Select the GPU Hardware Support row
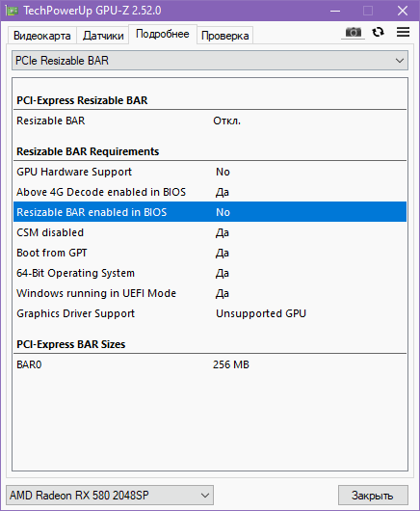This screenshot has width=420, height=511. tap(210, 172)
